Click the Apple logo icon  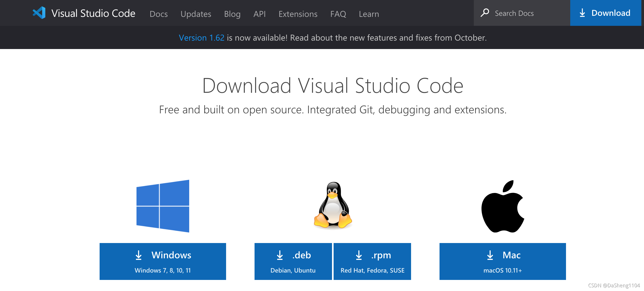503,206
